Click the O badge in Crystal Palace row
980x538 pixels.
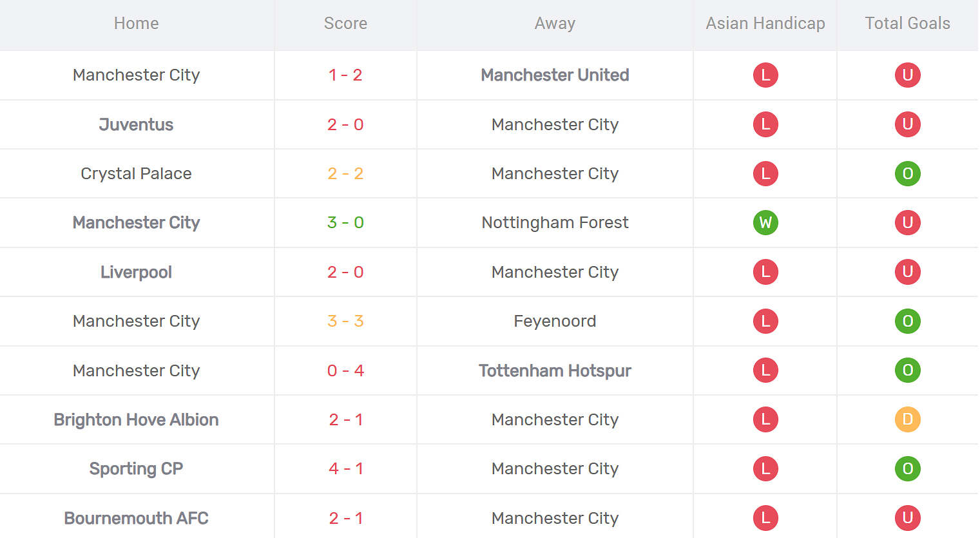click(x=907, y=173)
